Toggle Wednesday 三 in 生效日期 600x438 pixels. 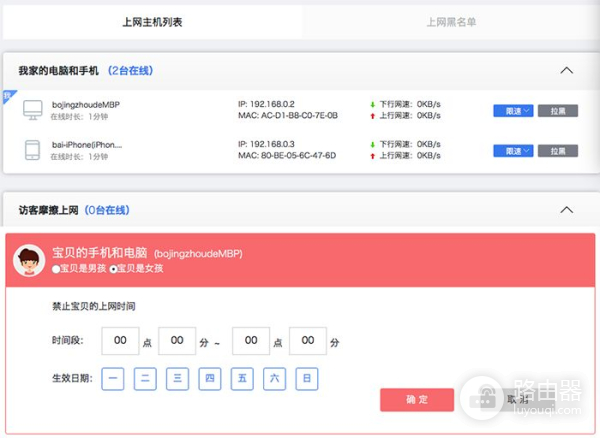[x=178, y=379]
